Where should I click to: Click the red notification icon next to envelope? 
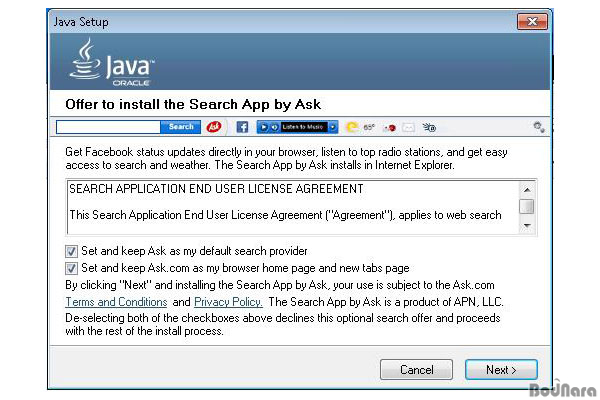pyautogui.click(x=390, y=128)
